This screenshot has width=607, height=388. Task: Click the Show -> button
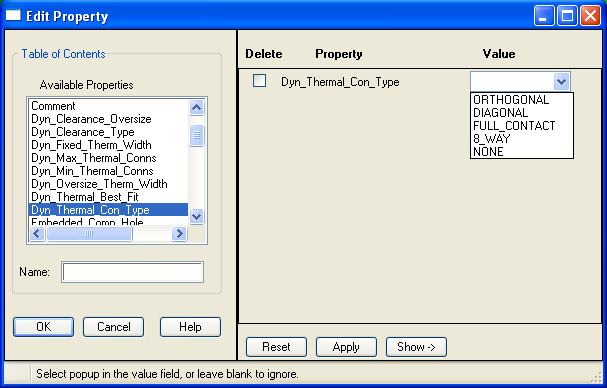(x=416, y=347)
